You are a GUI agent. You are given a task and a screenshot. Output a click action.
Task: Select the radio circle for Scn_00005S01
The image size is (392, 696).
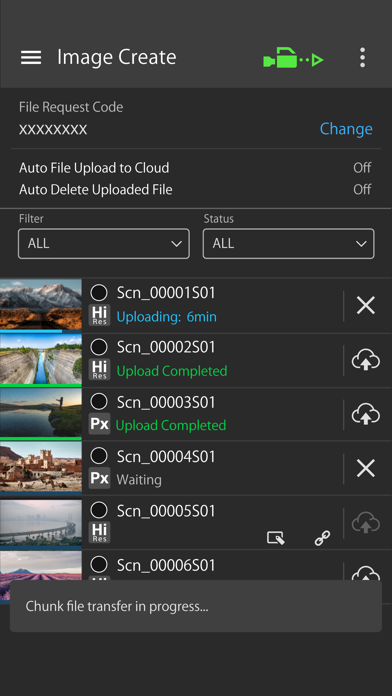99,510
